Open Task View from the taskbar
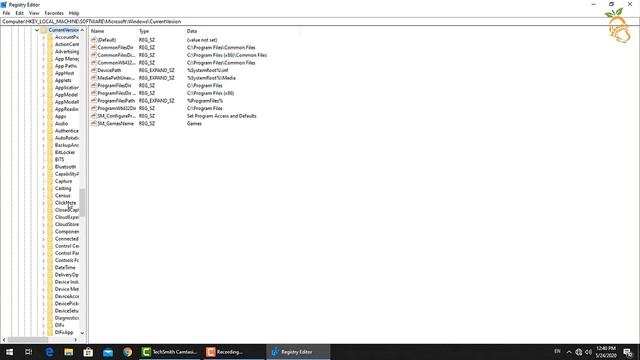640x360 pixels. point(29,352)
